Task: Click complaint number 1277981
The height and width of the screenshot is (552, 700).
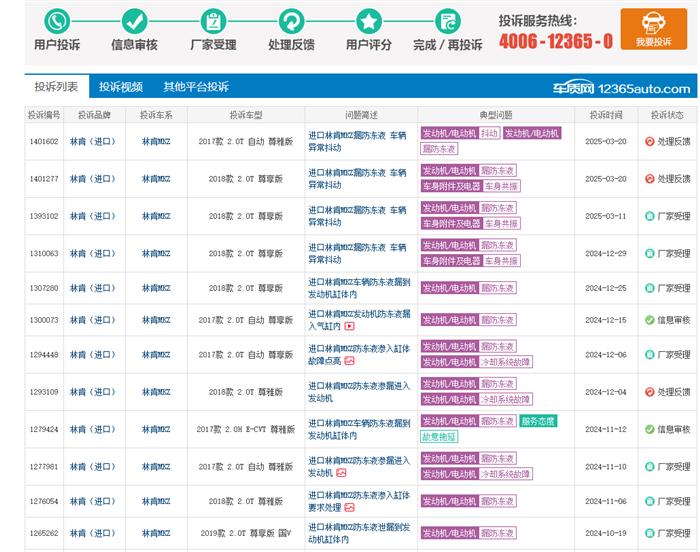Action: [x=44, y=467]
